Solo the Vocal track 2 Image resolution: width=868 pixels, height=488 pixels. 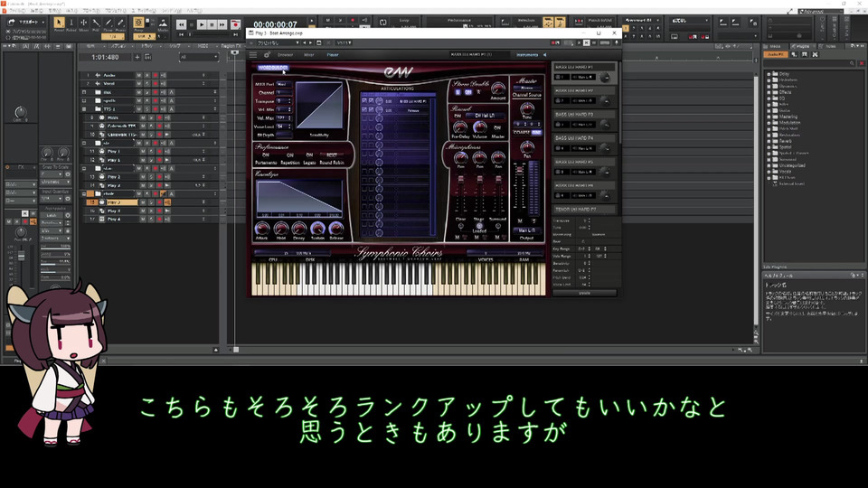tap(146, 83)
